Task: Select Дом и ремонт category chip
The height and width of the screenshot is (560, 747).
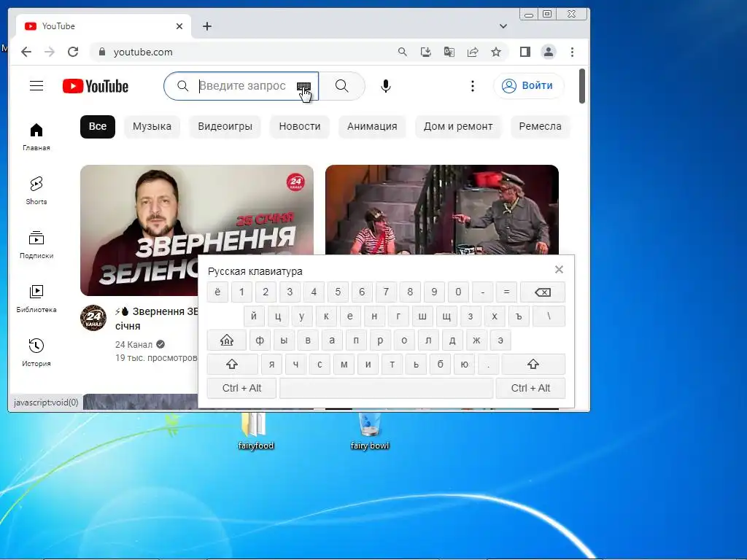Action: (x=458, y=127)
